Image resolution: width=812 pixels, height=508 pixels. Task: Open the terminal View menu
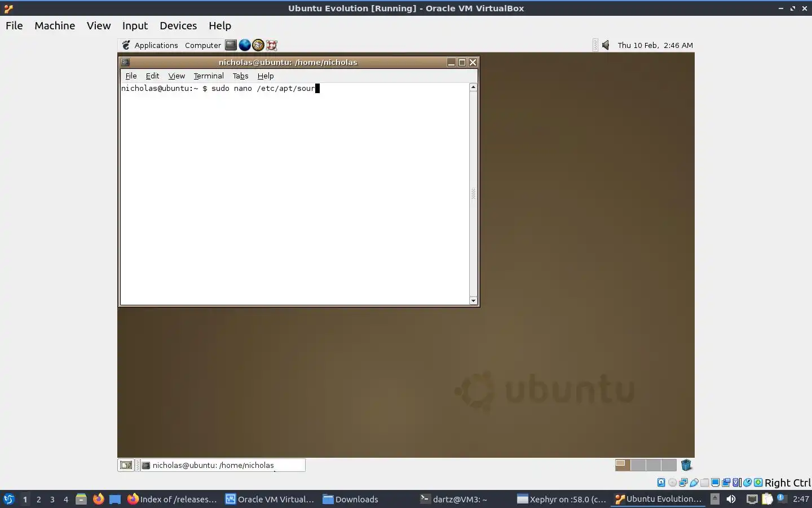(x=176, y=76)
